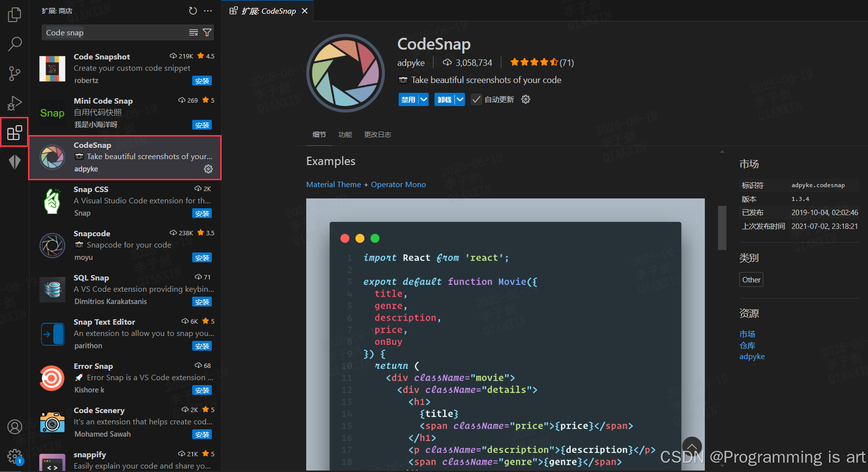Open the 仓库 repository link
Screen dimensions: 868x472
click(x=747, y=345)
